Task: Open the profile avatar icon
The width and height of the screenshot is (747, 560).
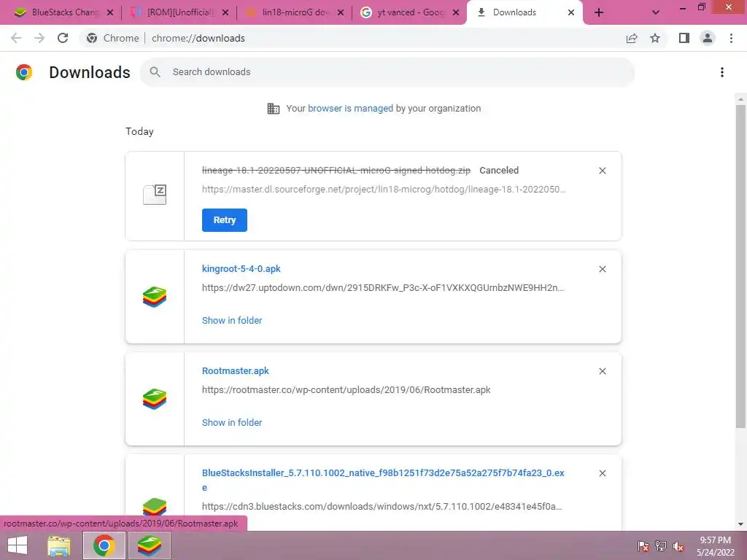Action: [708, 38]
